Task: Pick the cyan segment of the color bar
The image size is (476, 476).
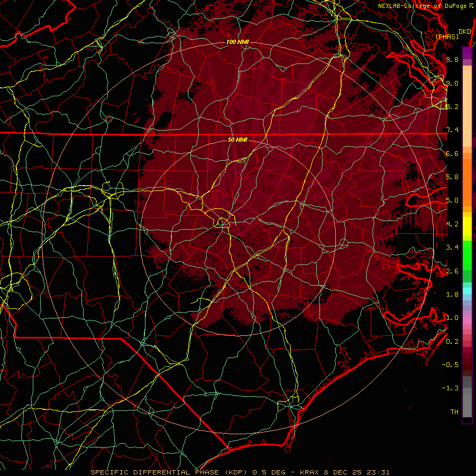Action: (x=467, y=291)
